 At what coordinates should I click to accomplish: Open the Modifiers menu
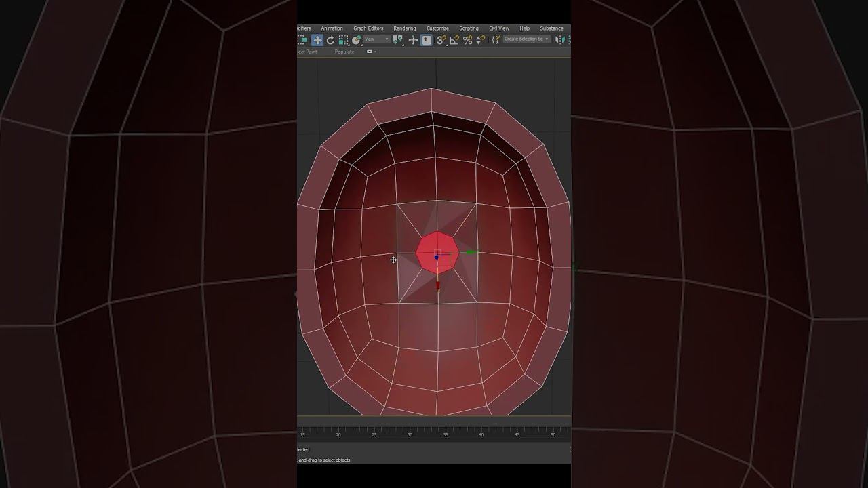(x=304, y=28)
